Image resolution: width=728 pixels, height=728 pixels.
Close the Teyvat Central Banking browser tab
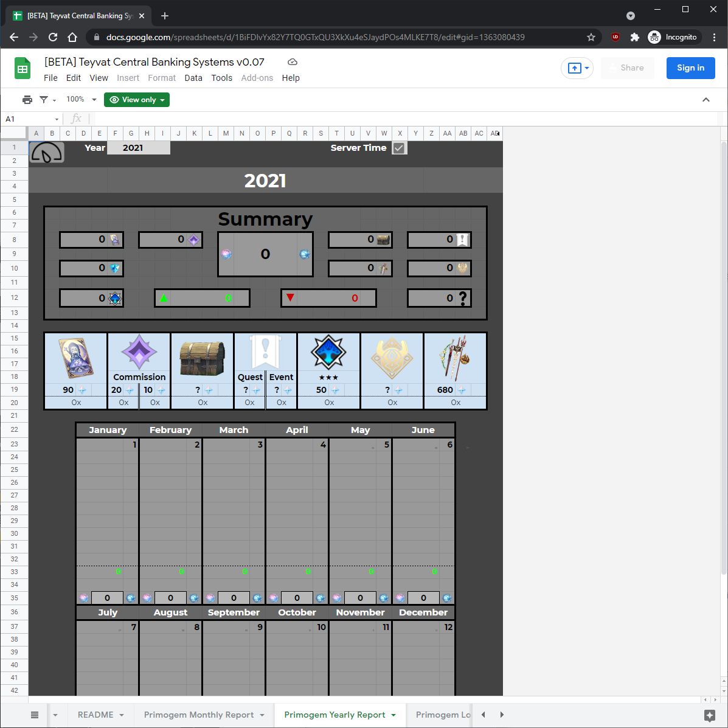click(142, 16)
